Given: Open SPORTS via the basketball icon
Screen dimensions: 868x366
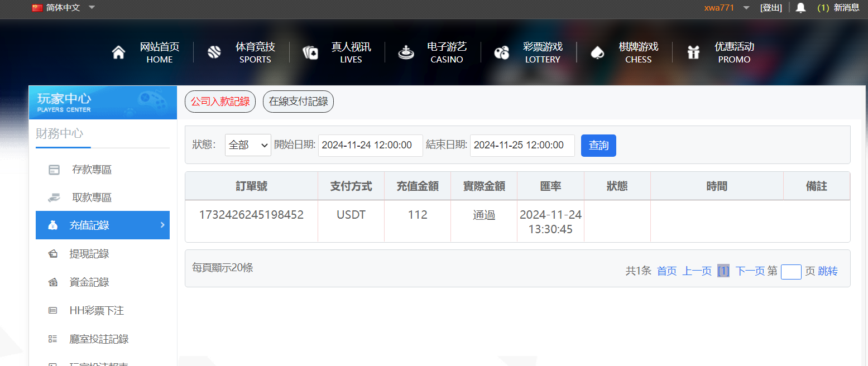Looking at the screenshot, I should pos(214,51).
